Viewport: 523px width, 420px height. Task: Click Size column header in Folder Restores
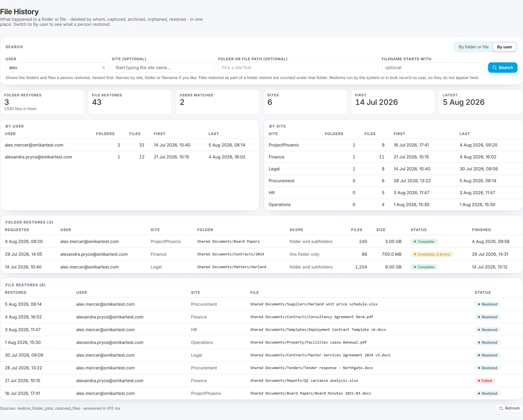(381, 230)
